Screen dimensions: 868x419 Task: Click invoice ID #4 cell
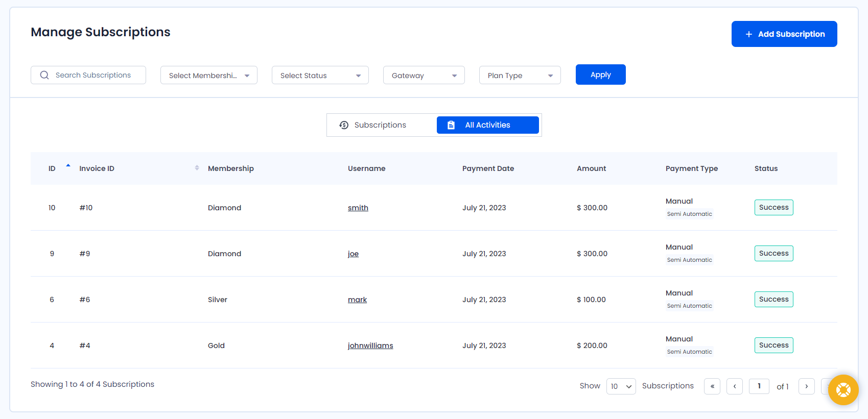click(x=85, y=346)
